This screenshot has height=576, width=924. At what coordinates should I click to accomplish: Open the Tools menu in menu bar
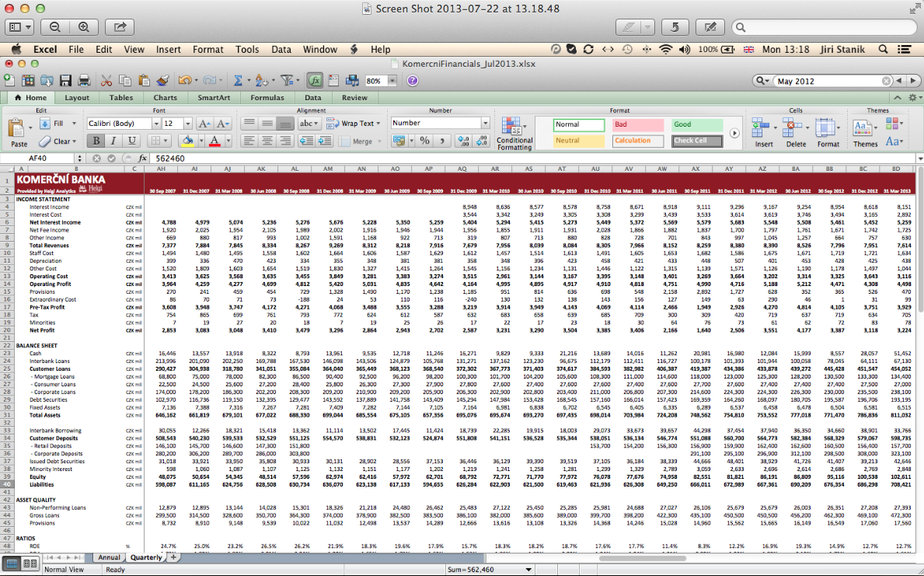tap(247, 50)
